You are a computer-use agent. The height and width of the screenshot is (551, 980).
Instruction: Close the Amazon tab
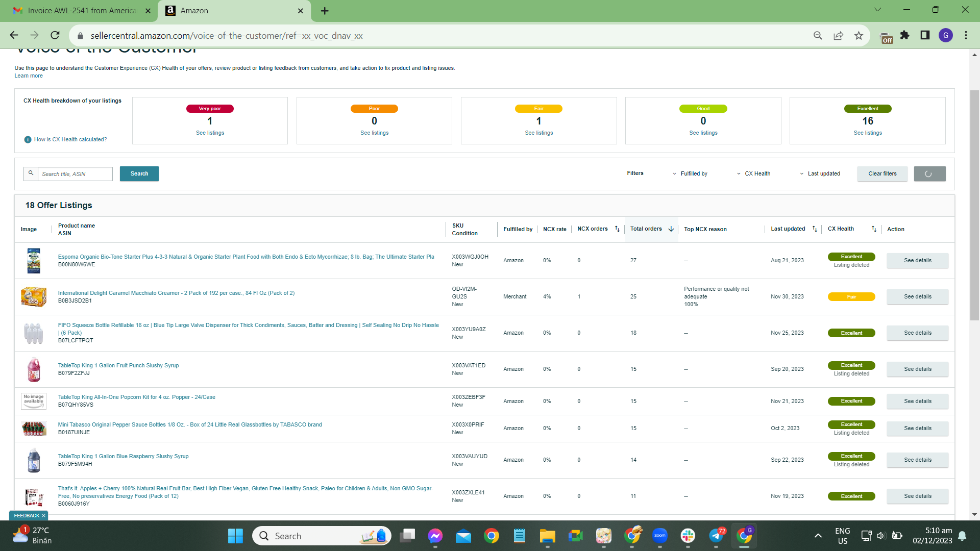[x=300, y=11]
